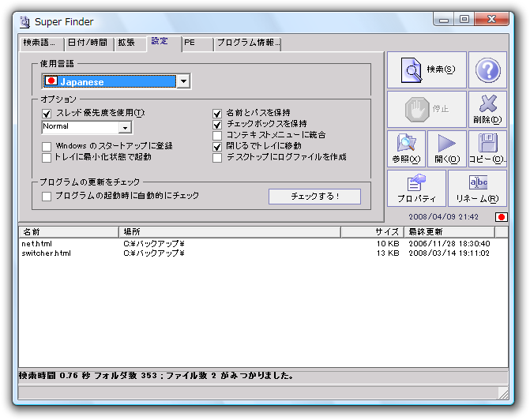Viewport: 530px width, 420px height.
Task: Toggle スレッド優先度を使用(T) checkbox
Action: coord(47,114)
